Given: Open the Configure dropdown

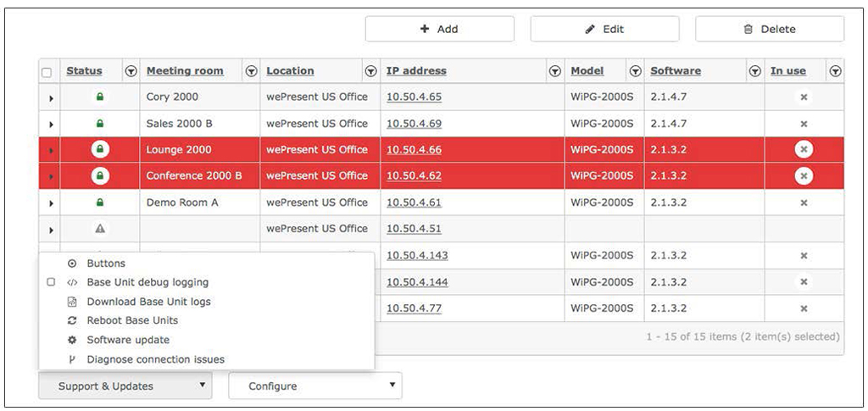Looking at the screenshot, I should (314, 386).
